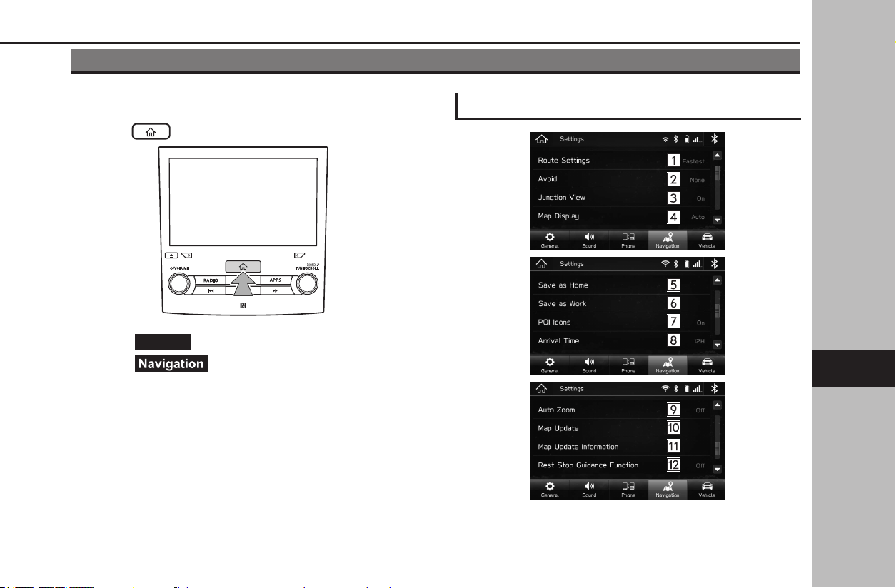Open the Map Display setting row
The image size is (896, 588).
pyautogui.click(x=621, y=216)
